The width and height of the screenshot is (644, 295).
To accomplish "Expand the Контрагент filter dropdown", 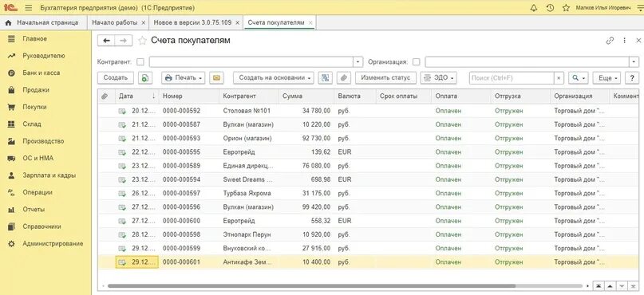I will [358, 62].
